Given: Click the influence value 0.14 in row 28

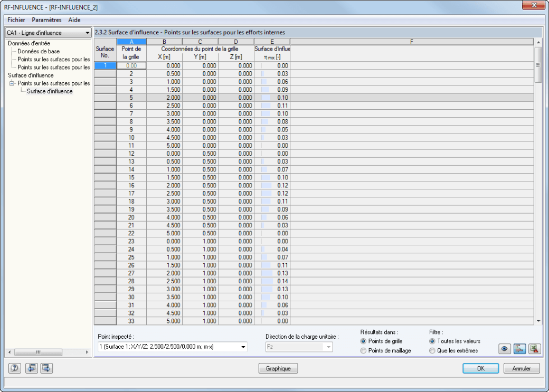Looking at the screenshot, I should 272,281.
